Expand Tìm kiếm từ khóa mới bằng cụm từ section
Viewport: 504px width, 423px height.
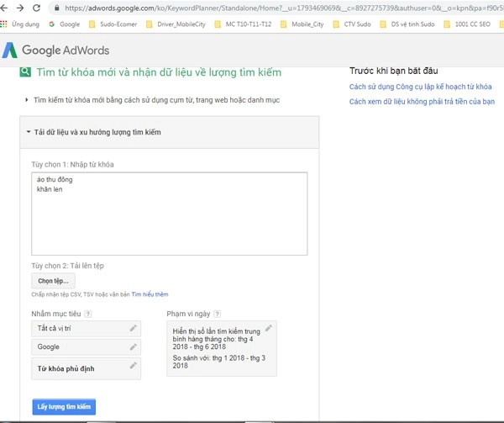coord(154,100)
